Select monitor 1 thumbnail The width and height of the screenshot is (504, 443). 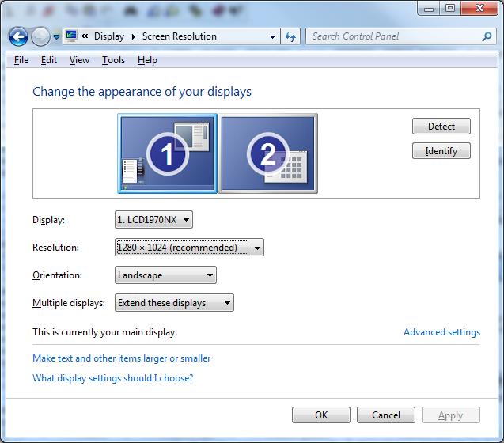tap(167, 153)
